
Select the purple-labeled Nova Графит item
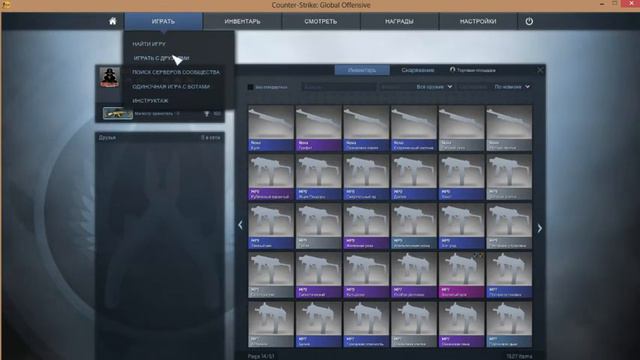(x=318, y=128)
